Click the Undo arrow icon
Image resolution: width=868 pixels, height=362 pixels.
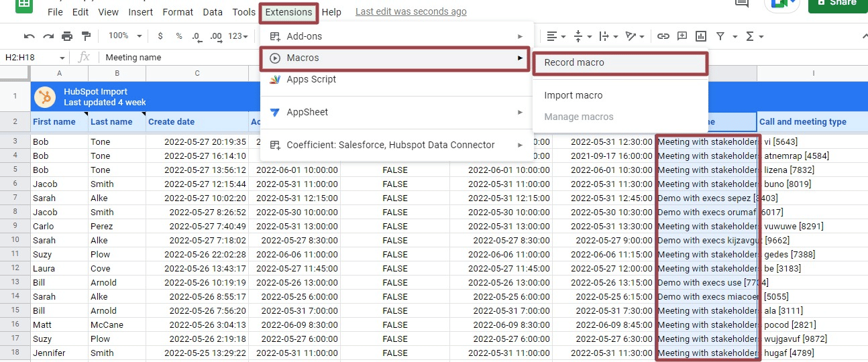point(29,36)
